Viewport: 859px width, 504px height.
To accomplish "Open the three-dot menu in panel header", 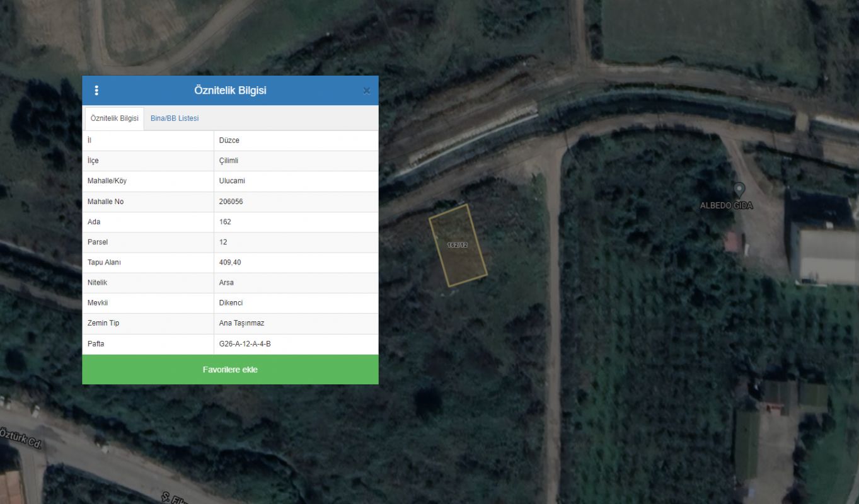I will 96,91.
